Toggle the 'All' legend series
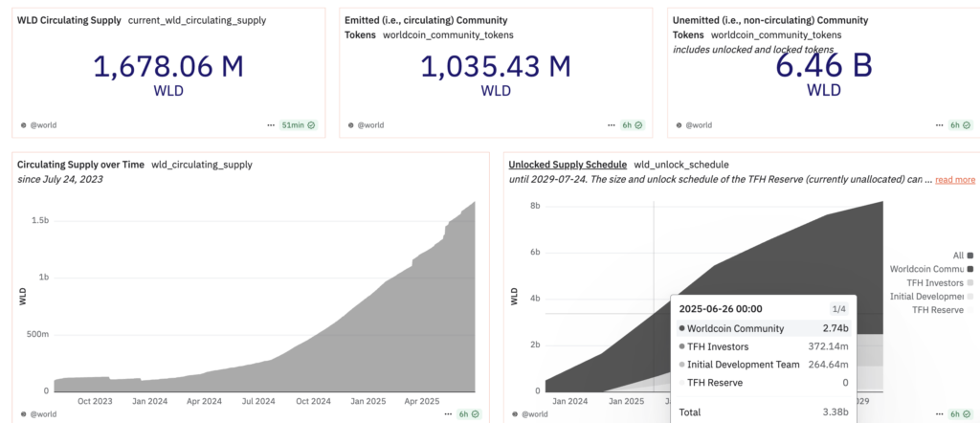 coord(962,255)
